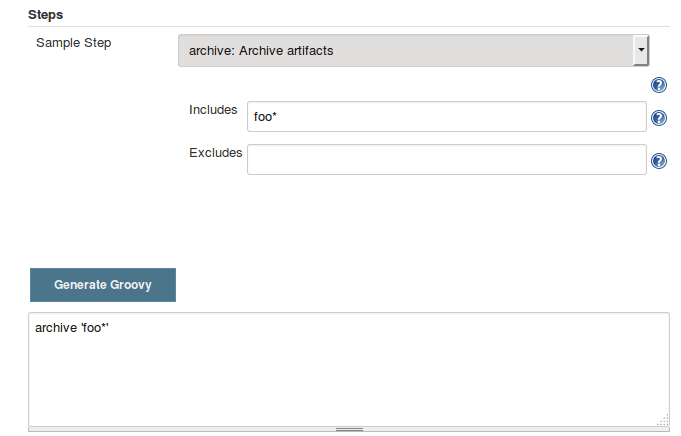Click the Sample Step label
681x436 pixels.
74,43
